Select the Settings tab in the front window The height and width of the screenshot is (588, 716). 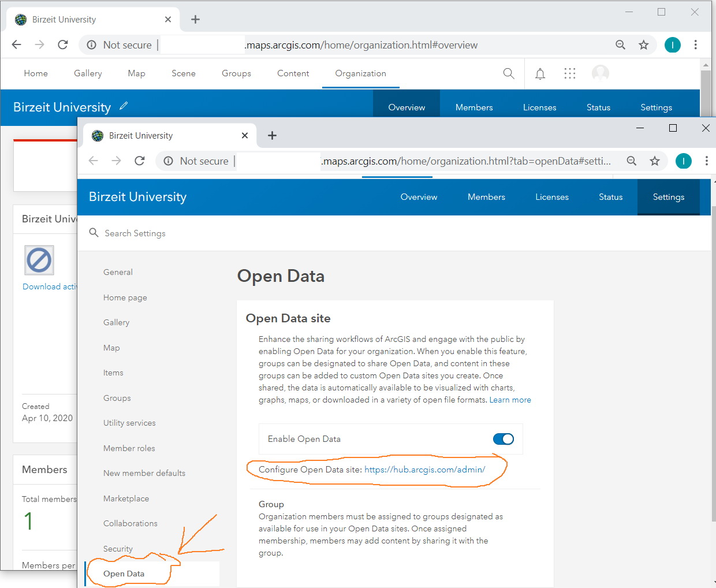click(x=669, y=197)
